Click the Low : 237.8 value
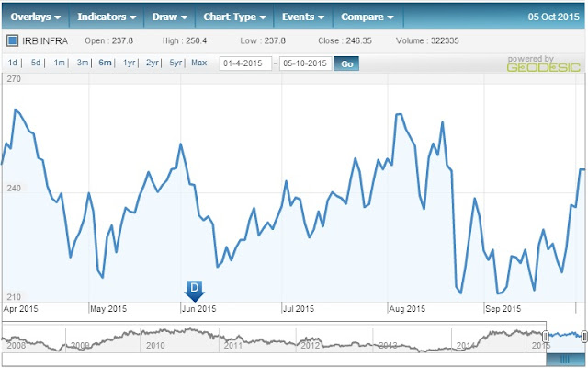This screenshot has height=368, width=588. pyautogui.click(x=263, y=40)
